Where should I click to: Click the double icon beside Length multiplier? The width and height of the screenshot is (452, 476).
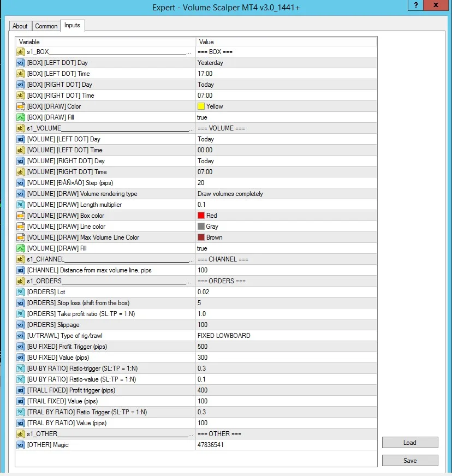tap(20, 205)
